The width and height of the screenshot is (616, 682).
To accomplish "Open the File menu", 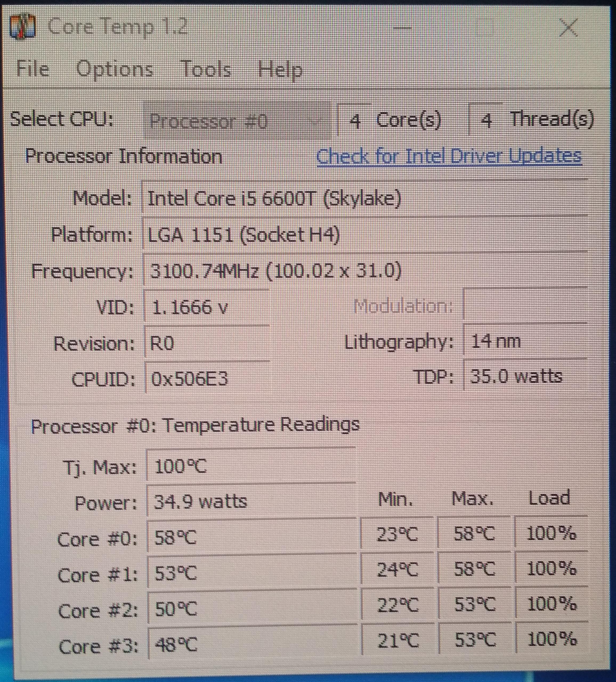I will (x=33, y=69).
